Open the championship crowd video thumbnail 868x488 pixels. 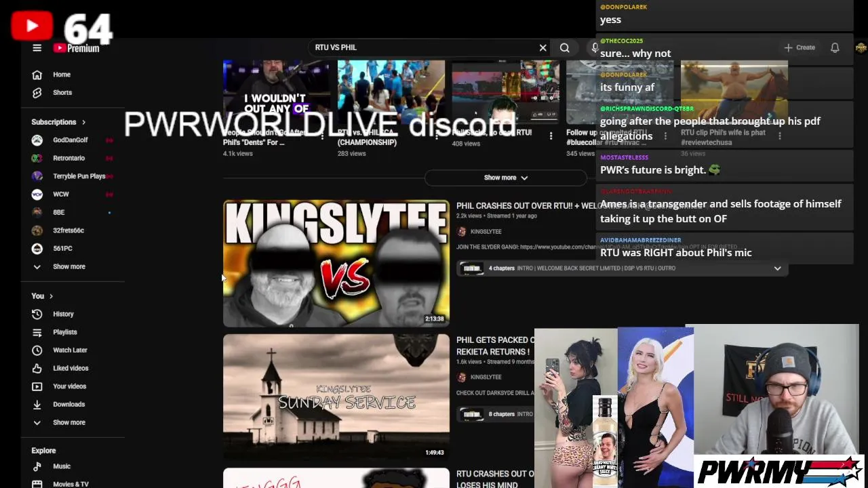(x=391, y=91)
